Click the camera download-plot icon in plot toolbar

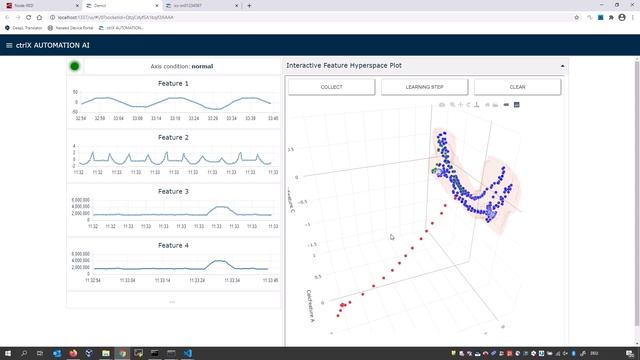pos(442,105)
